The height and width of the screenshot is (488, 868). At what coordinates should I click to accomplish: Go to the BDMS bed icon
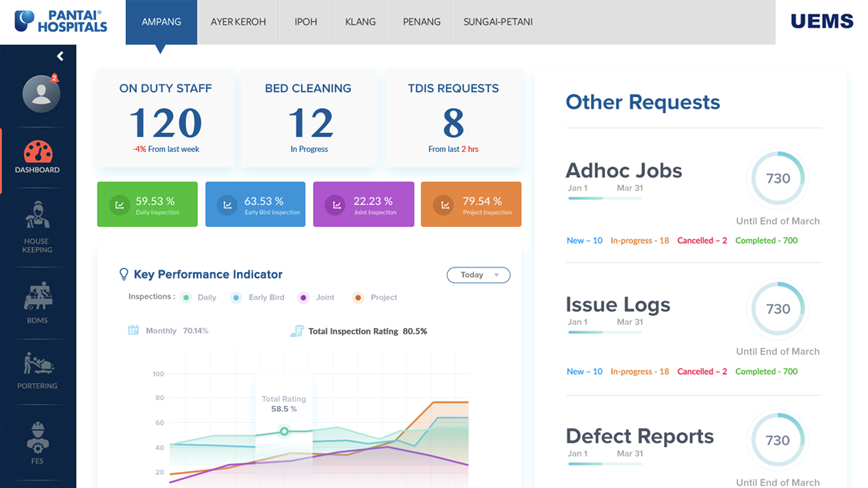pos(37,297)
